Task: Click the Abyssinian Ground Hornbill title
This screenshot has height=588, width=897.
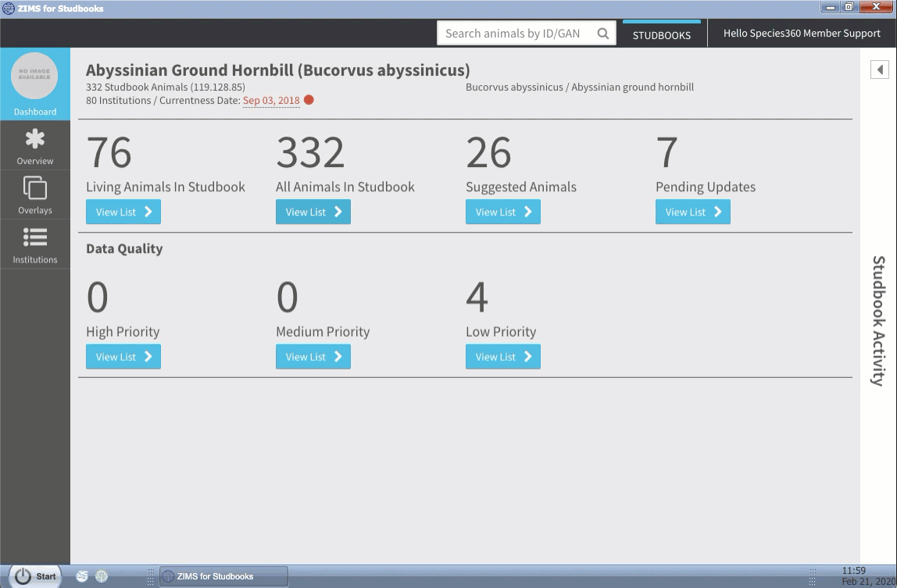Action: pos(278,69)
